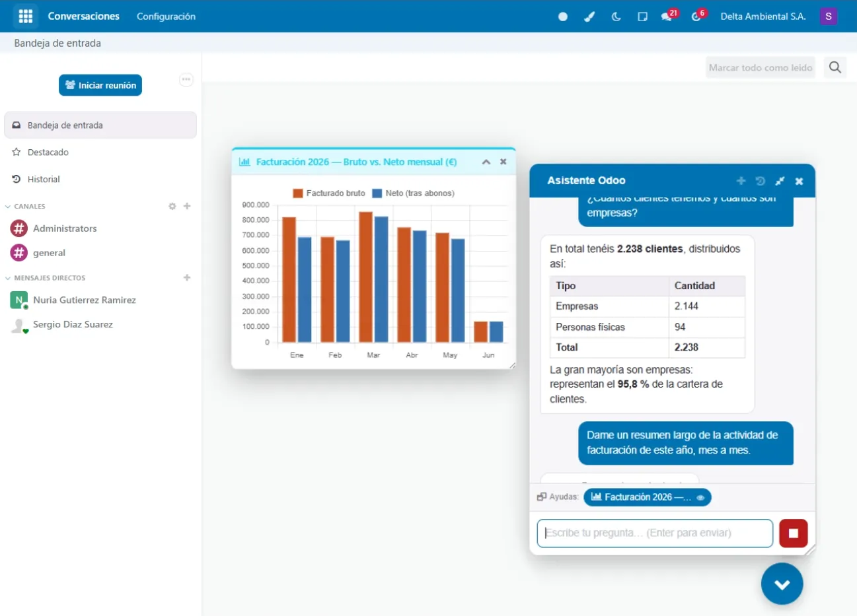The image size is (857, 616).
Task: Click the 2.144 quantity cell
Action: (707, 306)
